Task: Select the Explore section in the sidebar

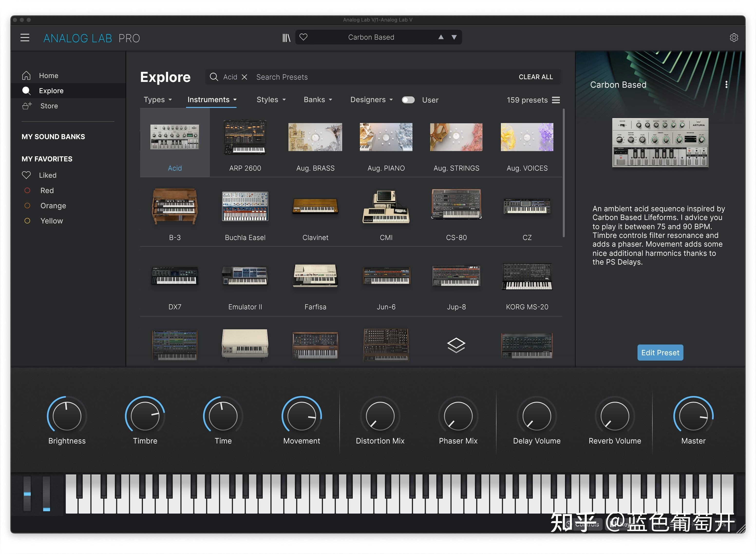Action: pos(51,91)
